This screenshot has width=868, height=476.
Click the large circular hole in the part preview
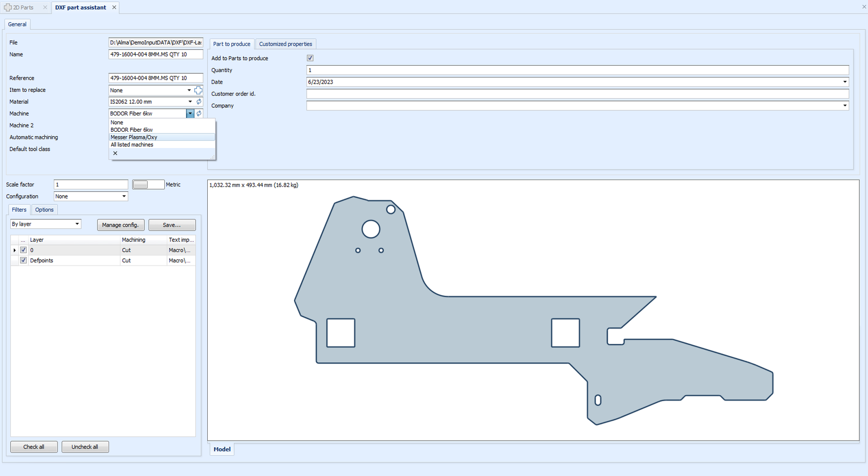pos(371,229)
